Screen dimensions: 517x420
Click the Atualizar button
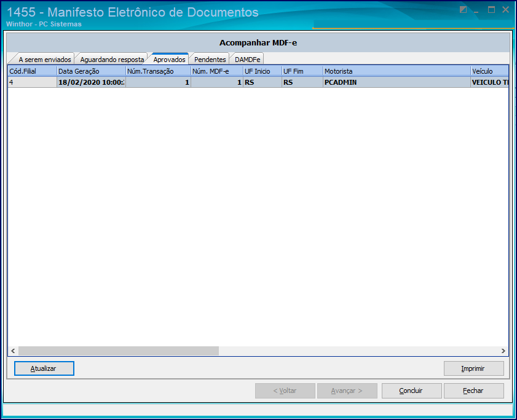click(x=44, y=368)
